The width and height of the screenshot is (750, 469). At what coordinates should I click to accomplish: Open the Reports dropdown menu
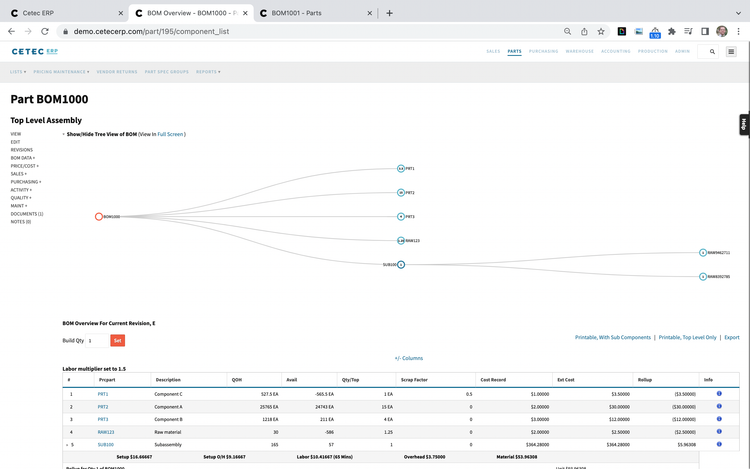point(208,72)
